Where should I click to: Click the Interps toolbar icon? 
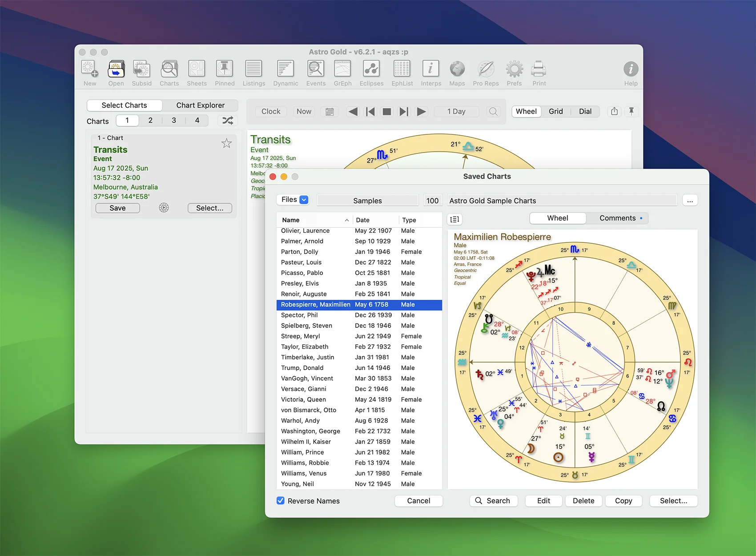431,69
